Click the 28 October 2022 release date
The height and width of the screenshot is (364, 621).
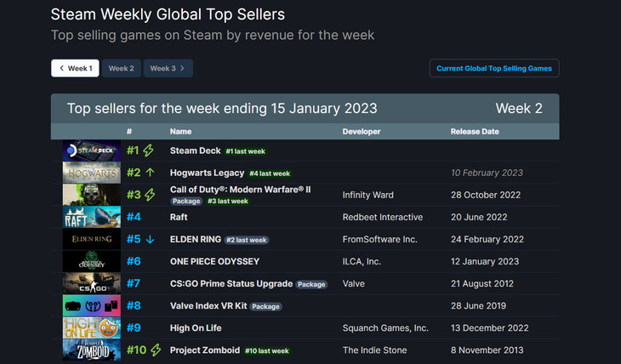[486, 195]
